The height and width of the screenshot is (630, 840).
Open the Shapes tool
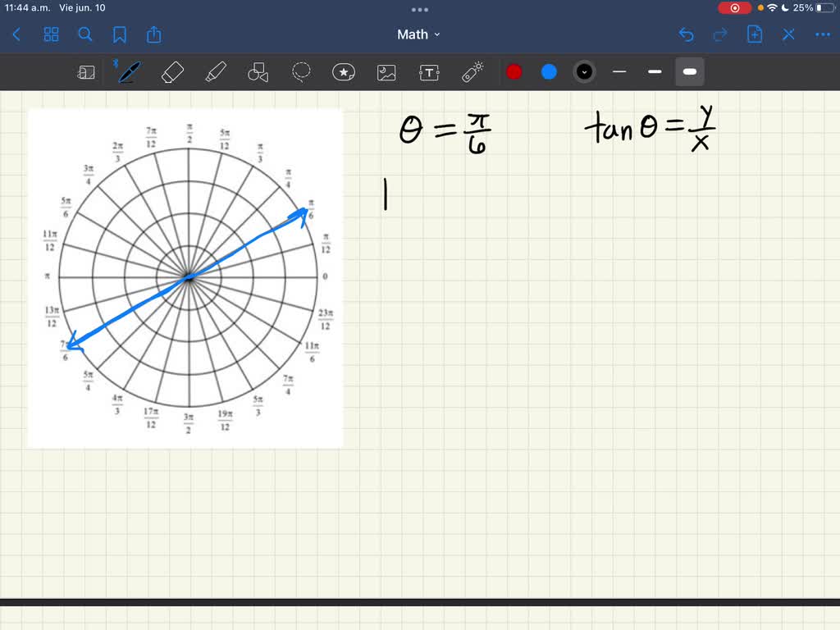258,72
